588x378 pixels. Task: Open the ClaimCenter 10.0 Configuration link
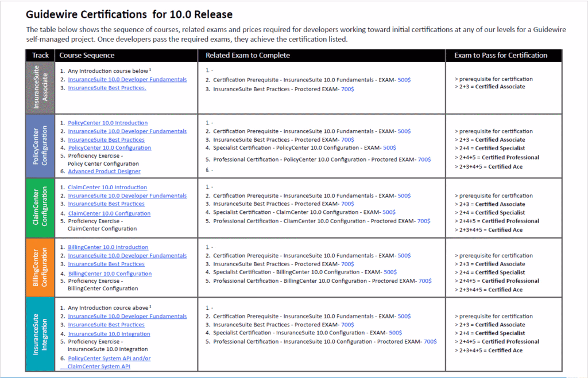pyautogui.click(x=109, y=213)
